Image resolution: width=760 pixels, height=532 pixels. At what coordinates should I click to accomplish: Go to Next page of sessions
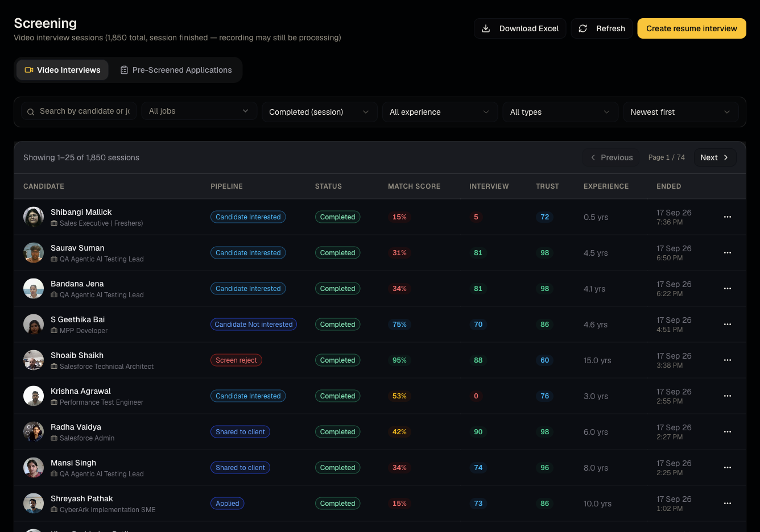tap(714, 157)
